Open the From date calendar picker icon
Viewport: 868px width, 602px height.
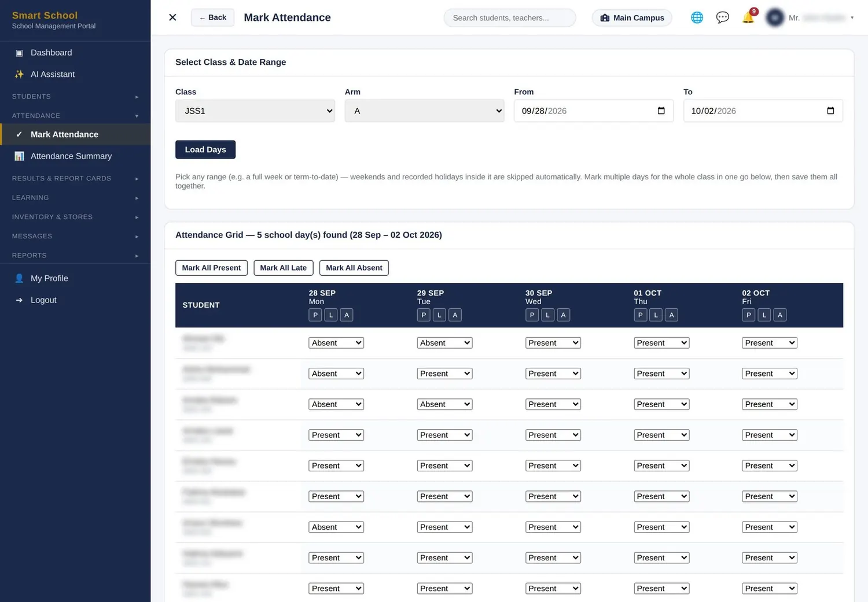(x=661, y=110)
